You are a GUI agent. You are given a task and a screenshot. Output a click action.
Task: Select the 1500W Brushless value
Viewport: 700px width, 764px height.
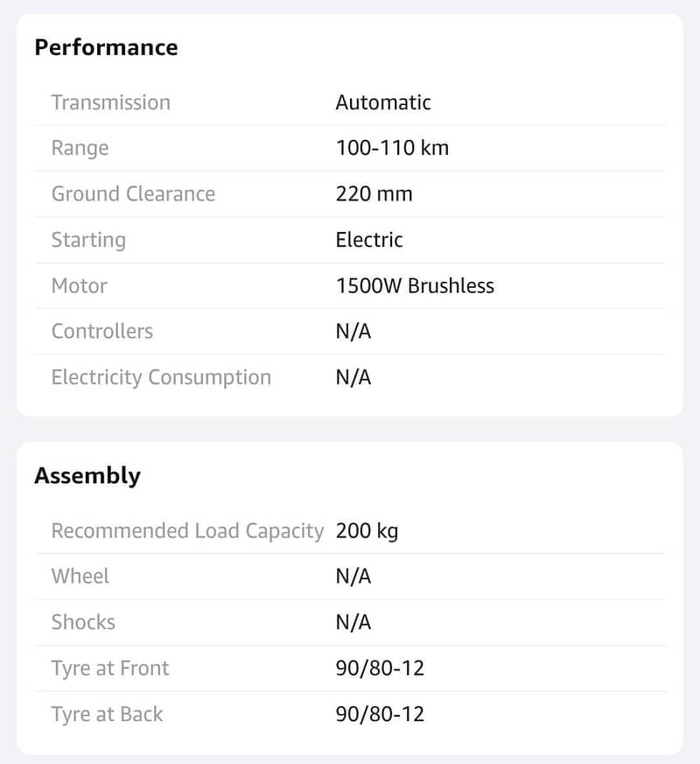(x=415, y=286)
